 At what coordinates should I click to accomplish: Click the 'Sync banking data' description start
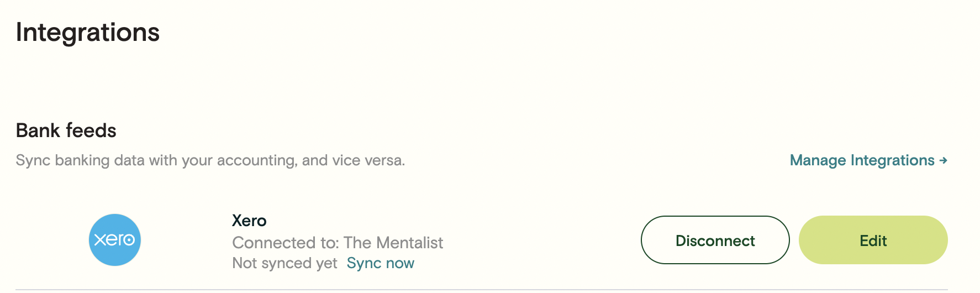(62, 160)
